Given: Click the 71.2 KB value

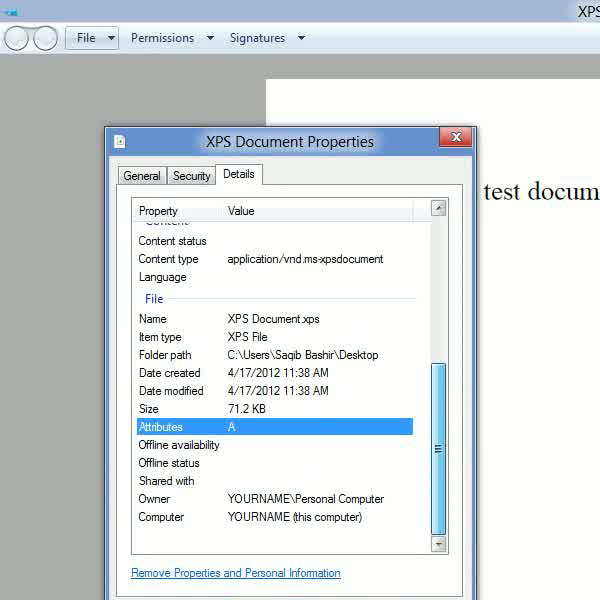Looking at the screenshot, I should (x=246, y=409).
